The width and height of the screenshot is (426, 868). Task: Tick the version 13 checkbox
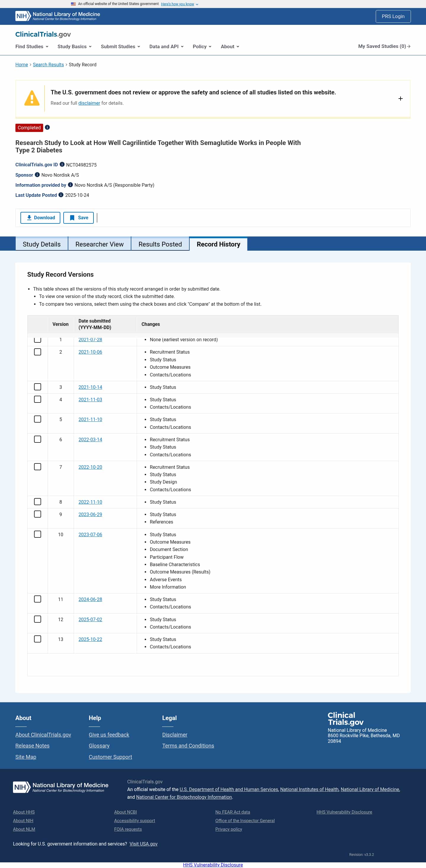[38, 639]
